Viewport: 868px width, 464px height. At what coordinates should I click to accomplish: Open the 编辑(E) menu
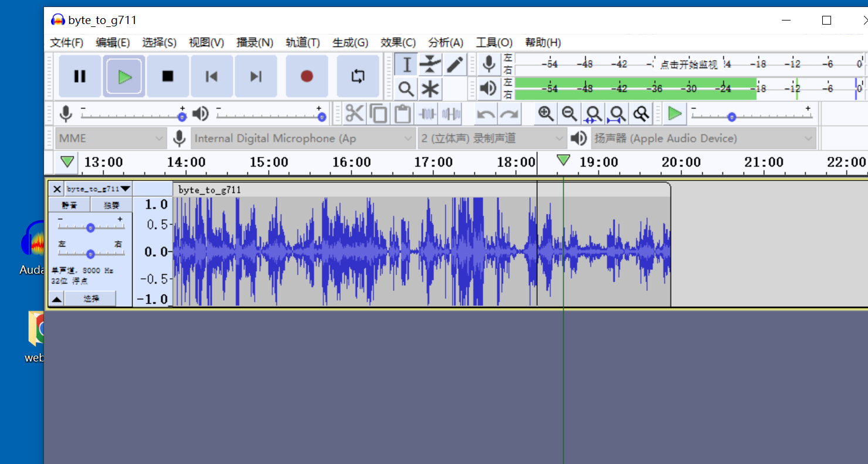point(113,42)
